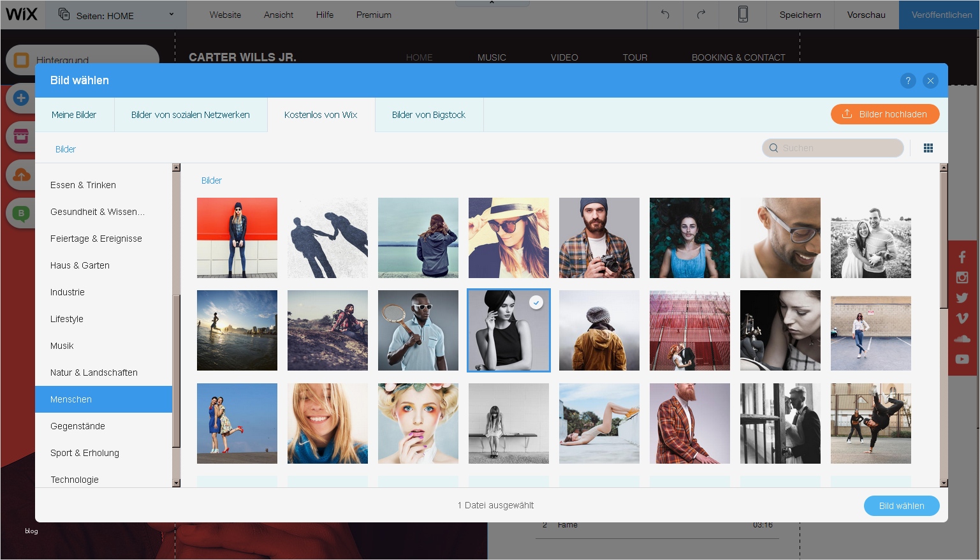The height and width of the screenshot is (560, 980).
Task: Click the Vimeo social icon
Action: point(962,318)
